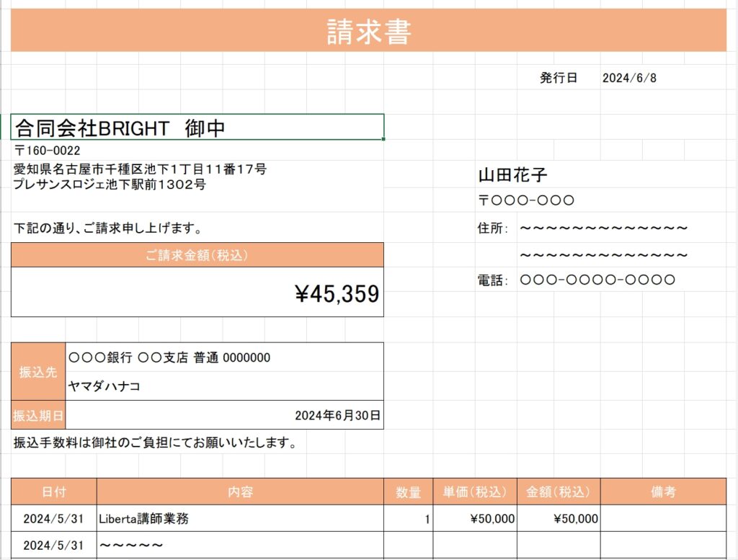Screen dimensions: 738x560
Task: Click the 電話 phone number field
Action: tap(597, 280)
